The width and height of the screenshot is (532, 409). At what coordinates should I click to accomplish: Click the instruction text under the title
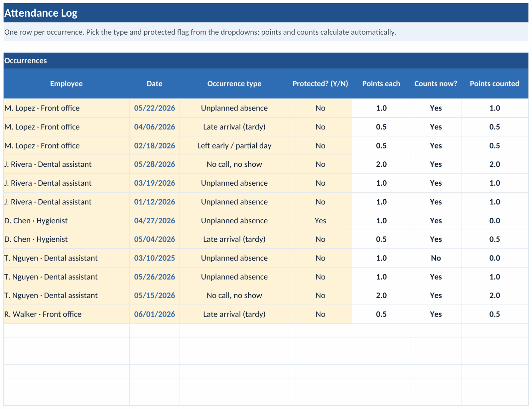(200, 32)
